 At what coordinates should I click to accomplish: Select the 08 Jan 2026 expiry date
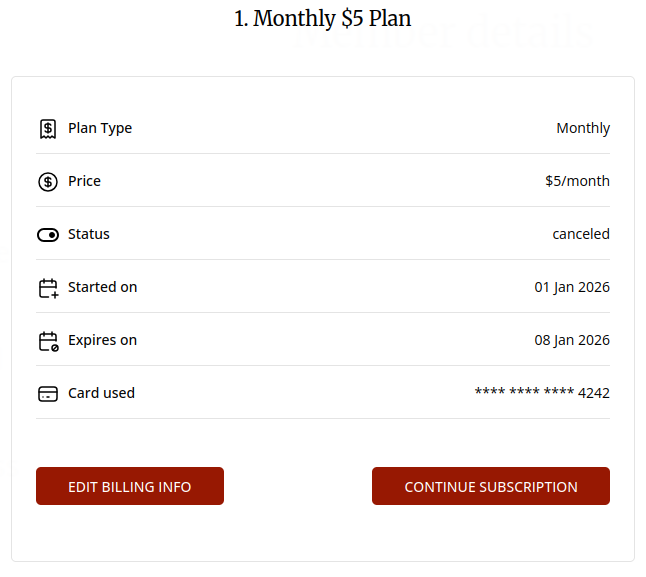pyautogui.click(x=572, y=340)
